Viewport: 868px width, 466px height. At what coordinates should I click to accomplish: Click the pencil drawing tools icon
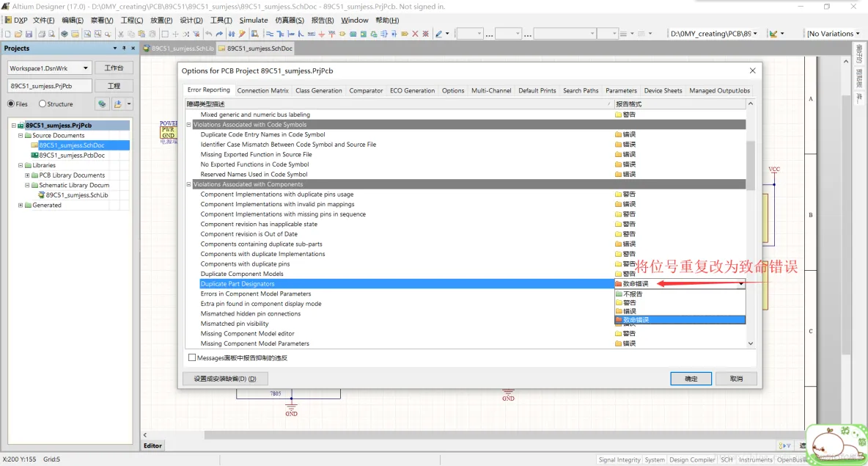tap(438, 34)
